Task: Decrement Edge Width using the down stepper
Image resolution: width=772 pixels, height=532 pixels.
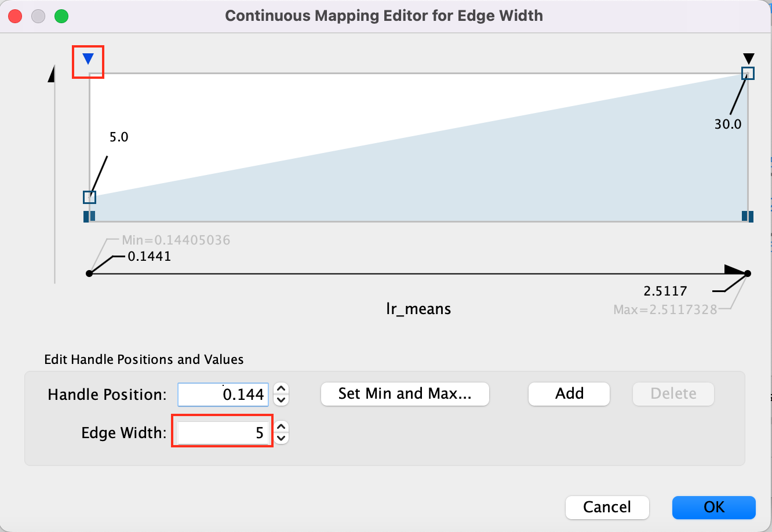Action: [281, 438]
